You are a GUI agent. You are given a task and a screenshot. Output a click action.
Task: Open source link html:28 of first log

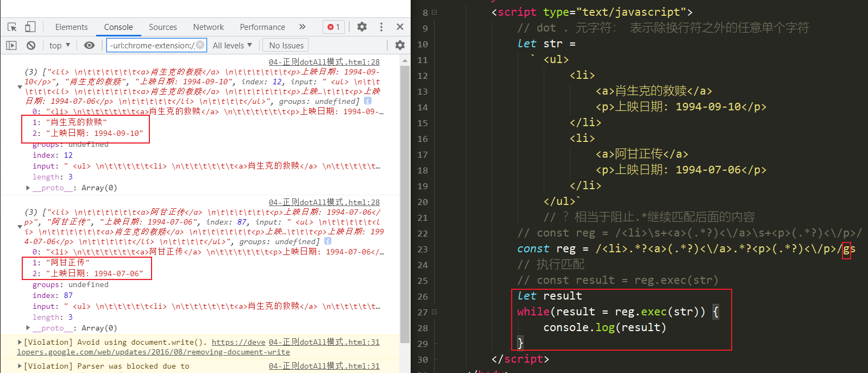pos(324,62)
